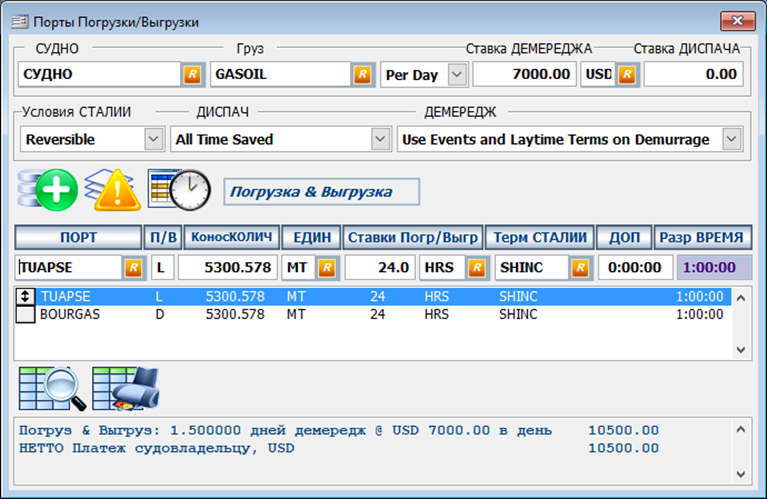The width and height of the screenshot is (767, 499).
Task: Click the Погруз & Выгруз demurrage result line
Action: pos(338,431)
